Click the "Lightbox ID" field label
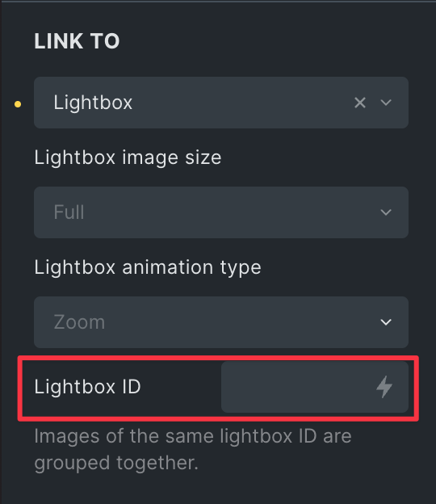The image size is (436, 504). coord(88,386)
